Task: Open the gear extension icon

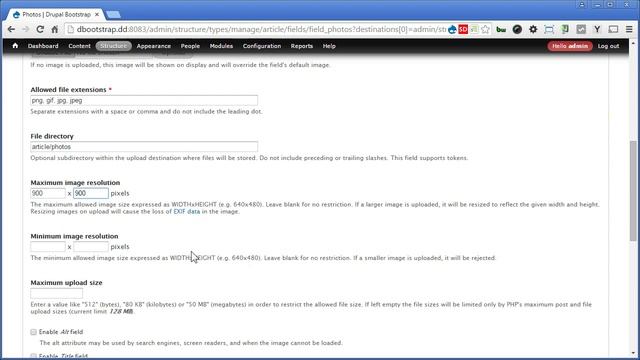Action: tap(533, 29)
